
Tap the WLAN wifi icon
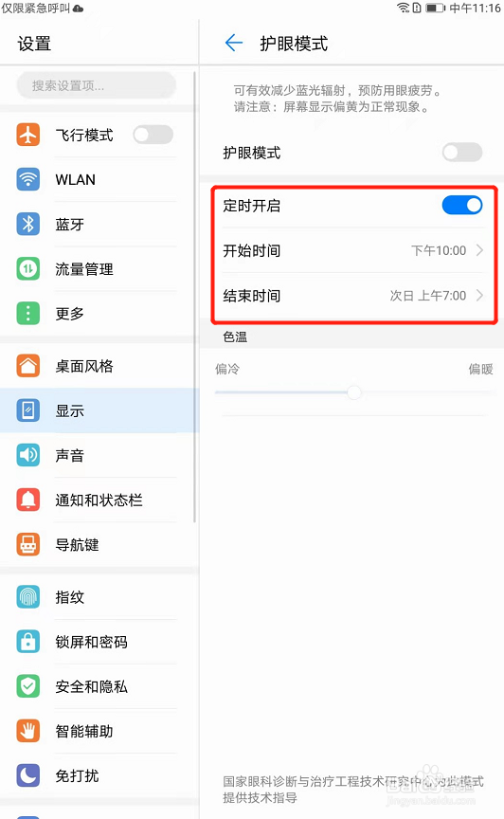click(x=28, y=179)
